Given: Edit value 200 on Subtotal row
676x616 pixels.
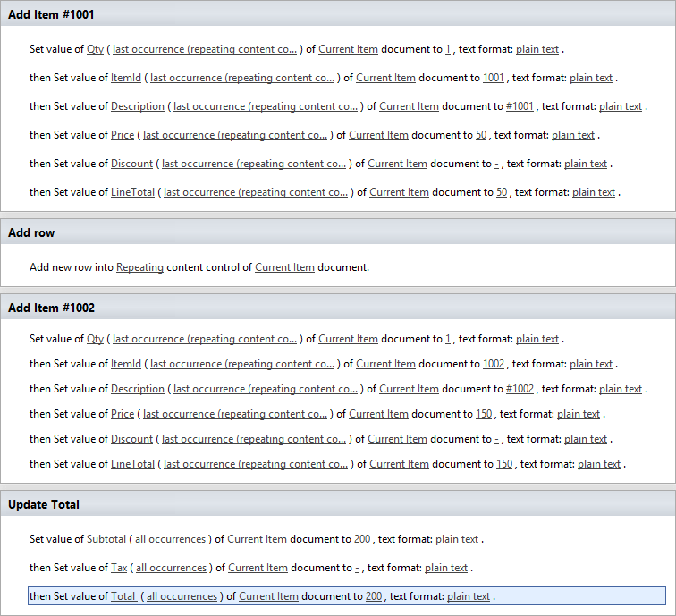Looking at the screenshot, I should (x=362, y=539).
